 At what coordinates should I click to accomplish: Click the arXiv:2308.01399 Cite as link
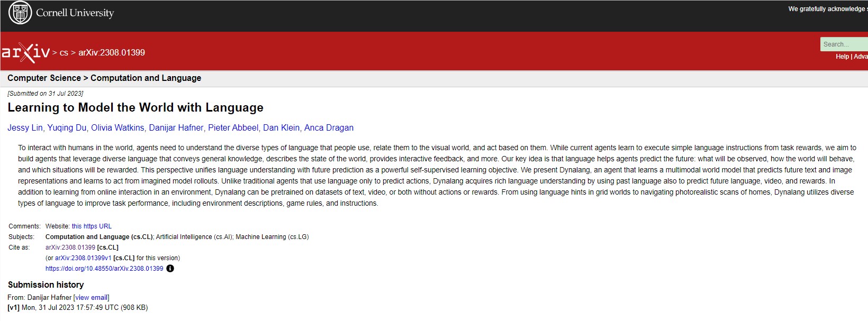click(70, 247)
